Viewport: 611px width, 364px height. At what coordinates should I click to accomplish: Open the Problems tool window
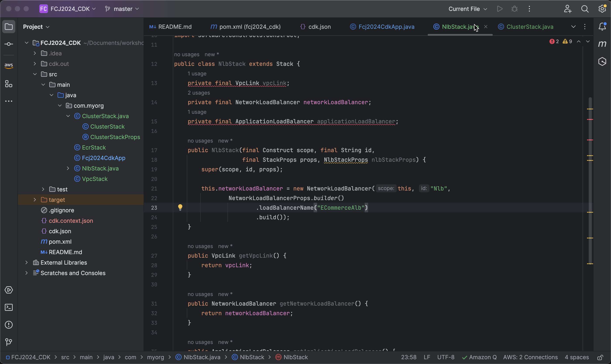pos(9,325)
